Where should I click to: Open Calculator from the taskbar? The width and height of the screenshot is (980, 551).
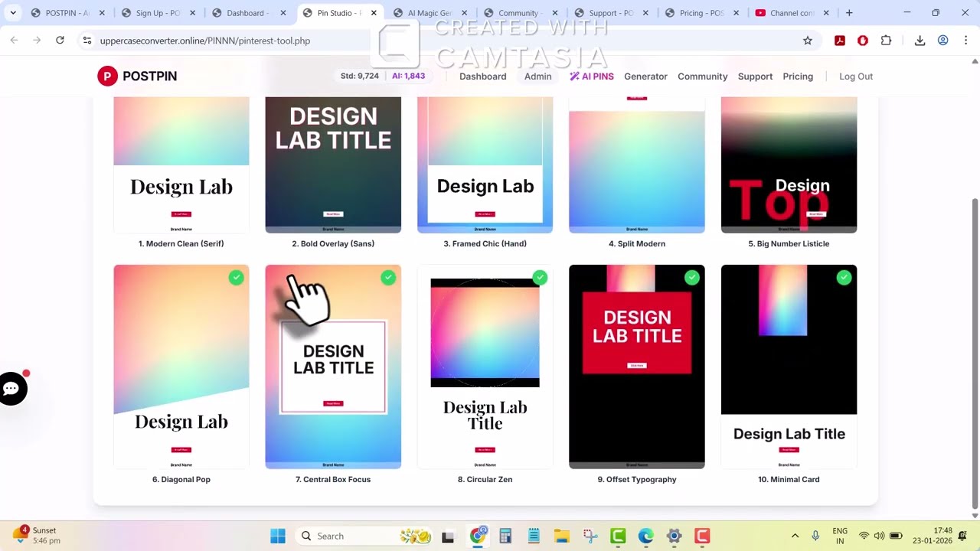[x=505, y=536]
